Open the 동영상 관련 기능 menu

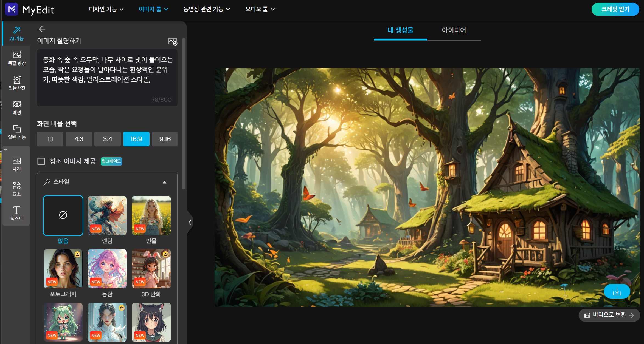206,9
